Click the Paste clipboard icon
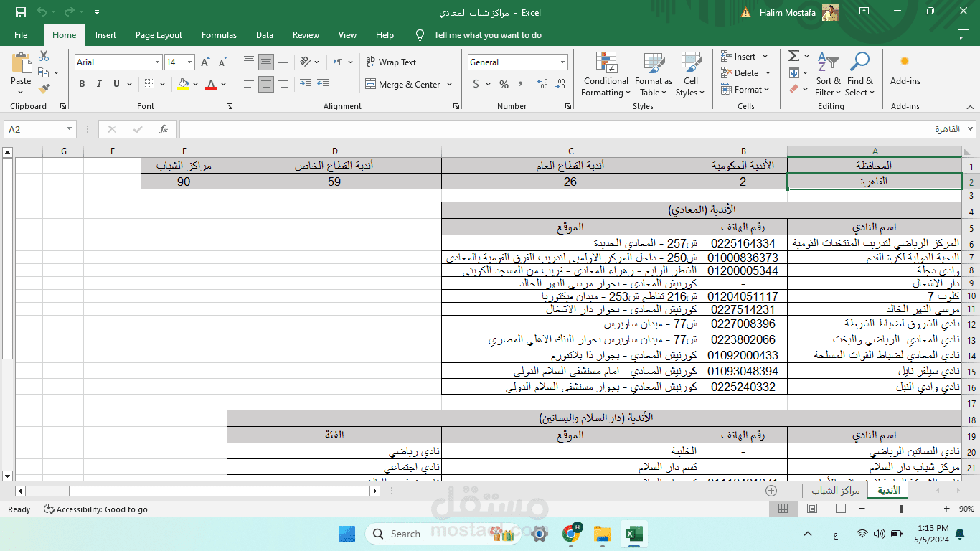Viewport: 980px width, 551px height. 21,62
